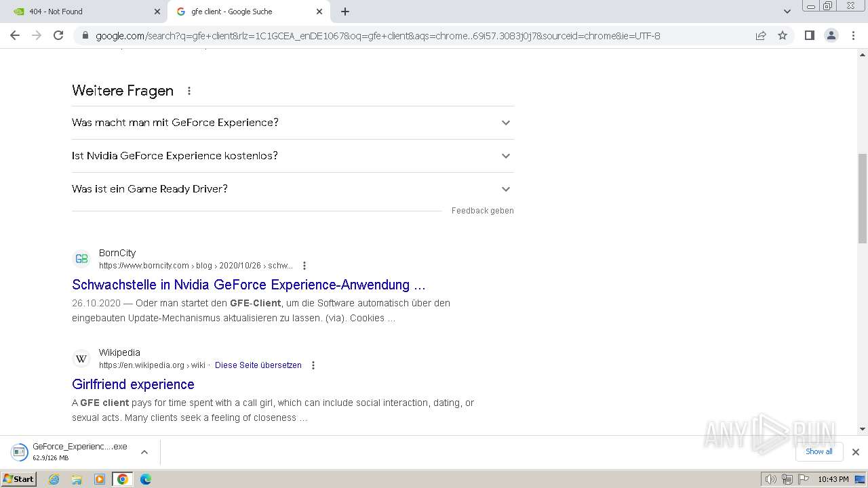
Task: Open the Chrome three-dot menu
Action: (x=853, y=35)
